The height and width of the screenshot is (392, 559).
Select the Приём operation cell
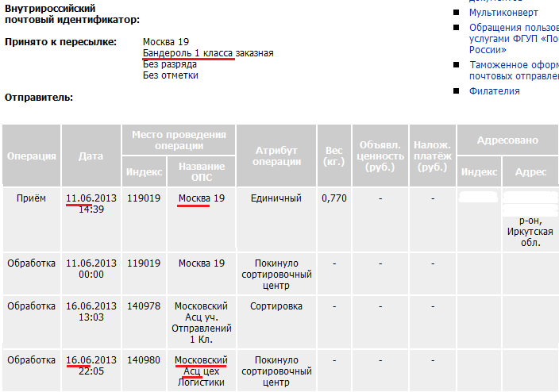tap(32, 198)
